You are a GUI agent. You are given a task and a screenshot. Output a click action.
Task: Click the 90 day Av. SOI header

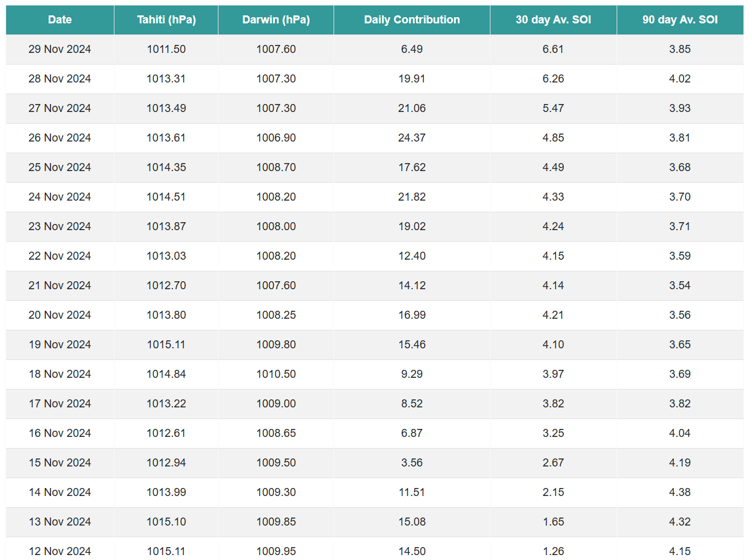click(x=680, y=20)
